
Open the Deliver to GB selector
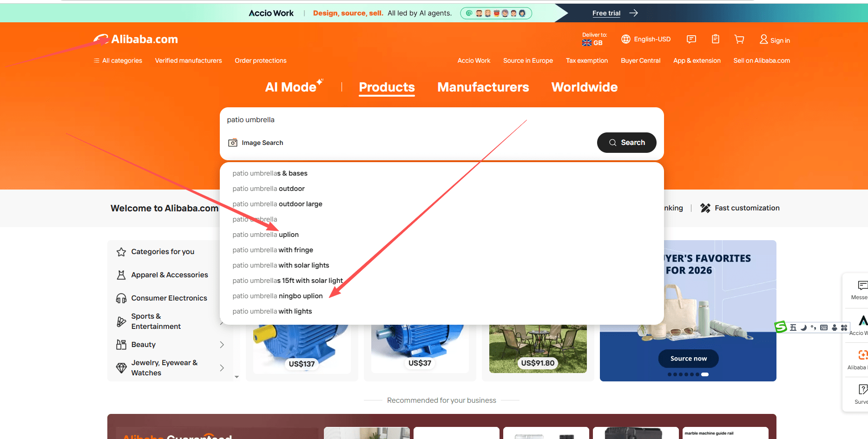pyautogui.click(x=594, y=39)
